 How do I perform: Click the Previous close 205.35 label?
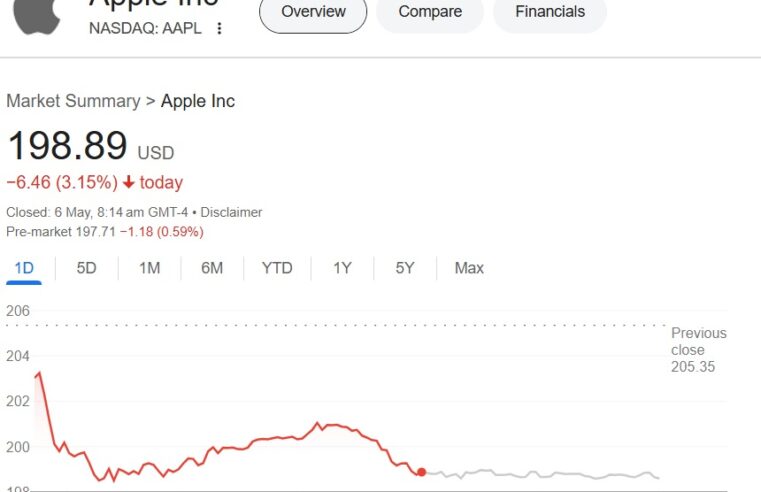tap(698, 350)
